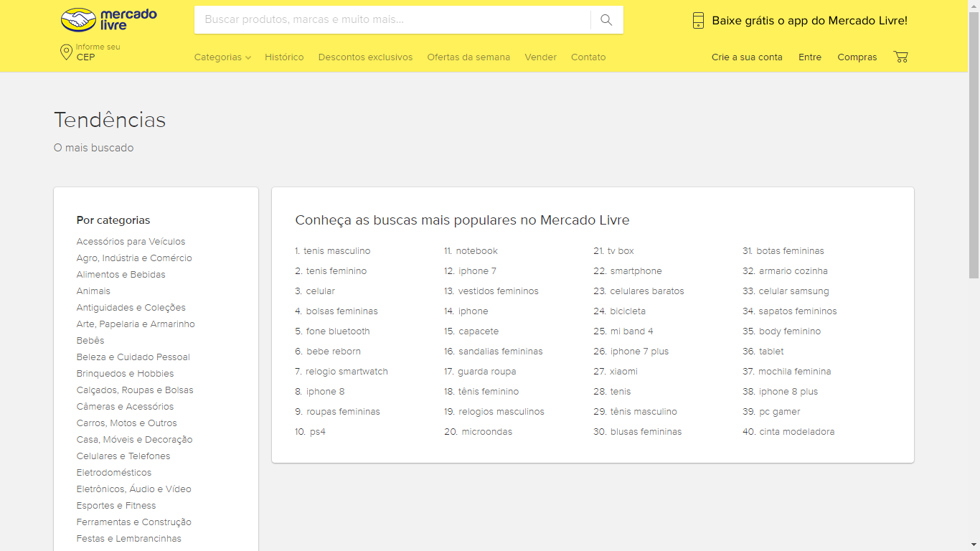Viewport: 980px width, 551px height.
Task: Open trending search 'microondas'
Action: click(x=487, y=432)
